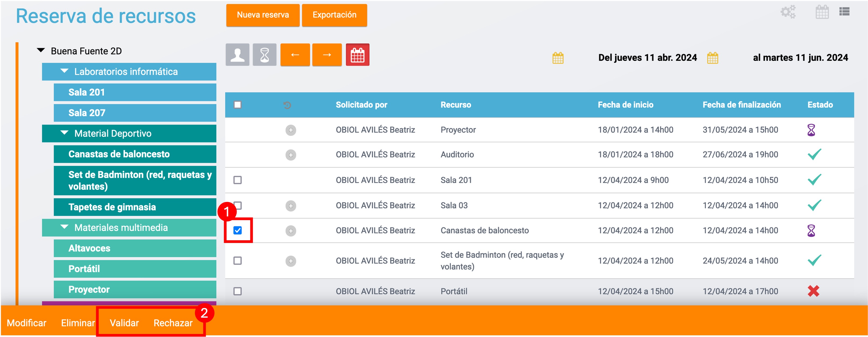This screenshot has height=337, width=868.
Task: Click the Nueva reserva button
Action: pyautogui.click(x=263, y=15)
